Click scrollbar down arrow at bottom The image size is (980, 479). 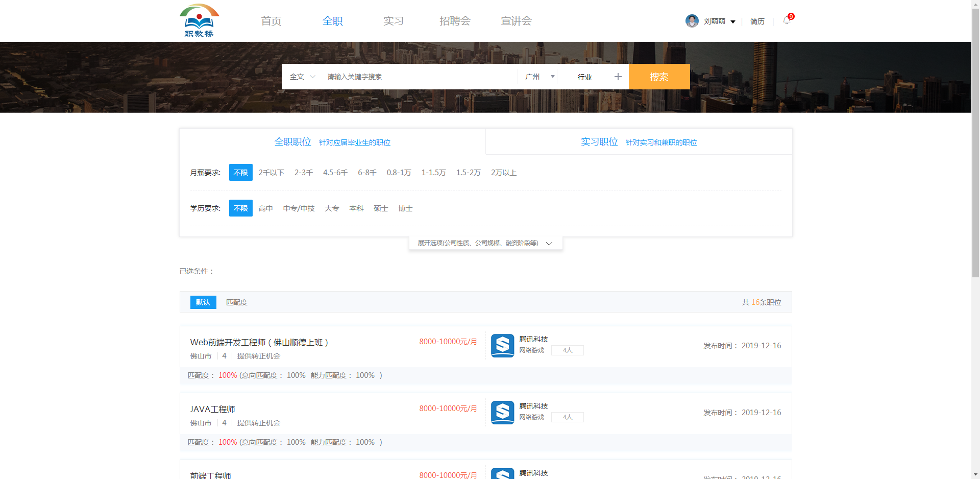tap(975, 474)
